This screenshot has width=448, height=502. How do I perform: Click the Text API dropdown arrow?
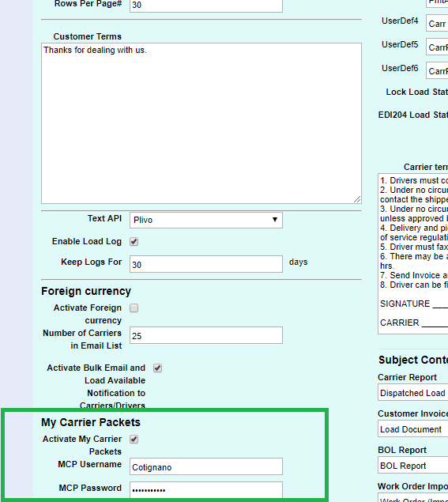[274, 220]
